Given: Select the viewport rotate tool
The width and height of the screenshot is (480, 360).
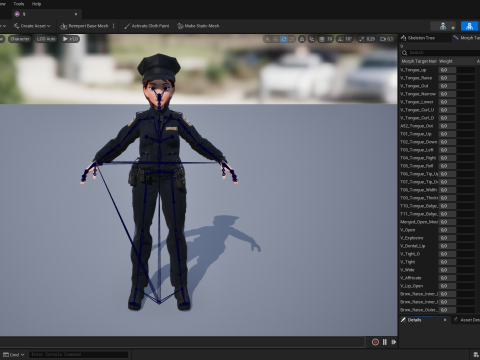Looking at the screenshot, I should tap(284, 39).
